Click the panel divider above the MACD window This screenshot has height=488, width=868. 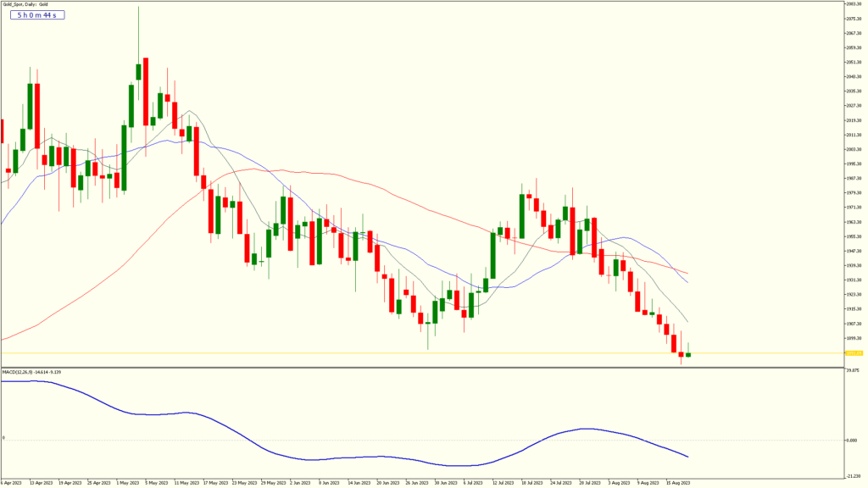(424, 366)
